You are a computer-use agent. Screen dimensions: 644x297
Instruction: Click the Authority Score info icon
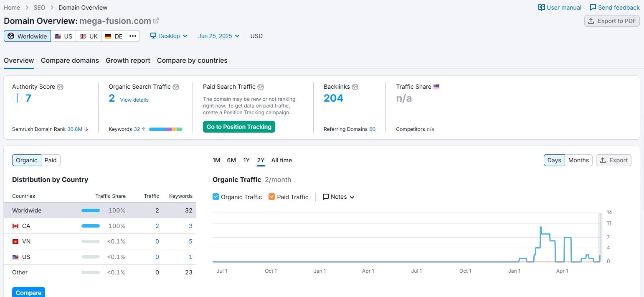pyautogui.click(x=60, y=87)
